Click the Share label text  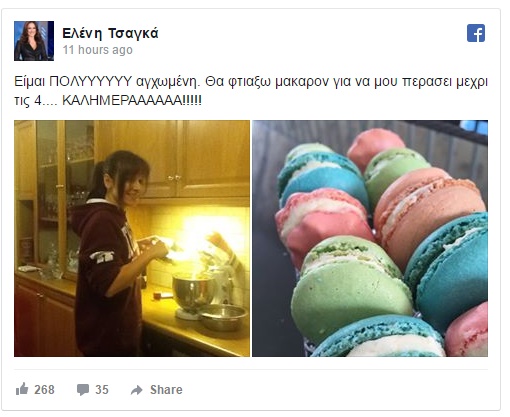tap(166, 389)
